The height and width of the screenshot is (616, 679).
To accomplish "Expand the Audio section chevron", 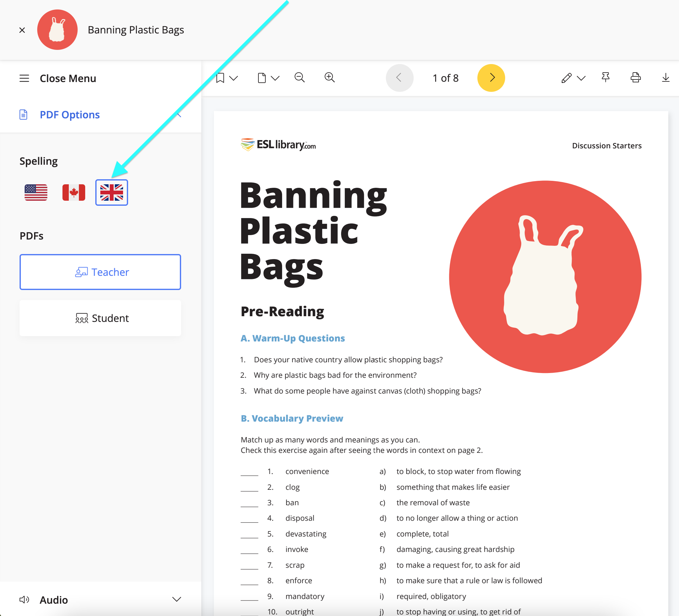I will pos(176,600).
